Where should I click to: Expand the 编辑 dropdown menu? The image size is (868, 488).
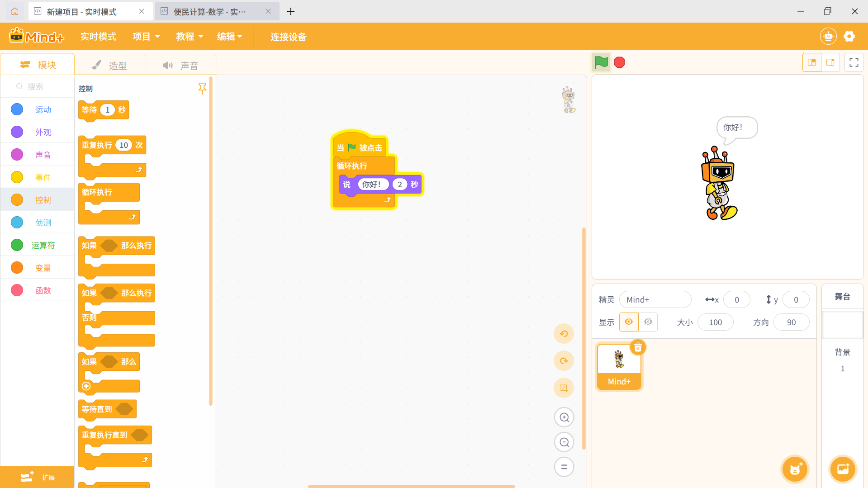point(229,36)
